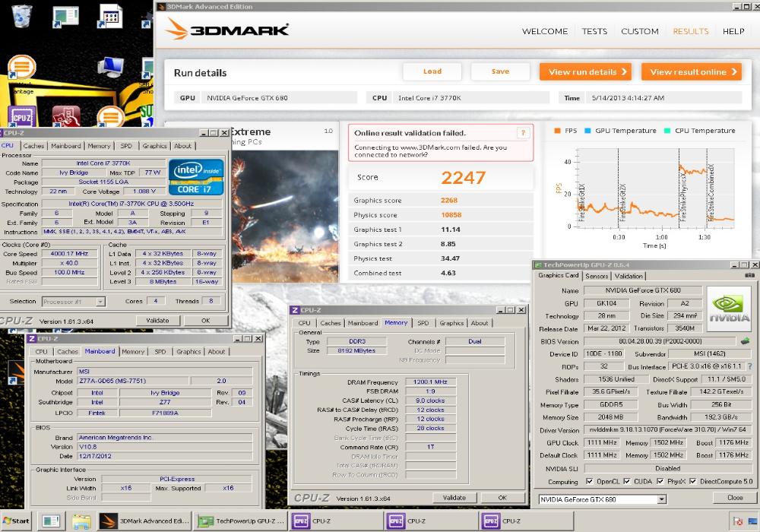Open SPD tab in the CPU-Z Memory window
The height and width of the screenshot is (532, 760).
coord(423,323)
